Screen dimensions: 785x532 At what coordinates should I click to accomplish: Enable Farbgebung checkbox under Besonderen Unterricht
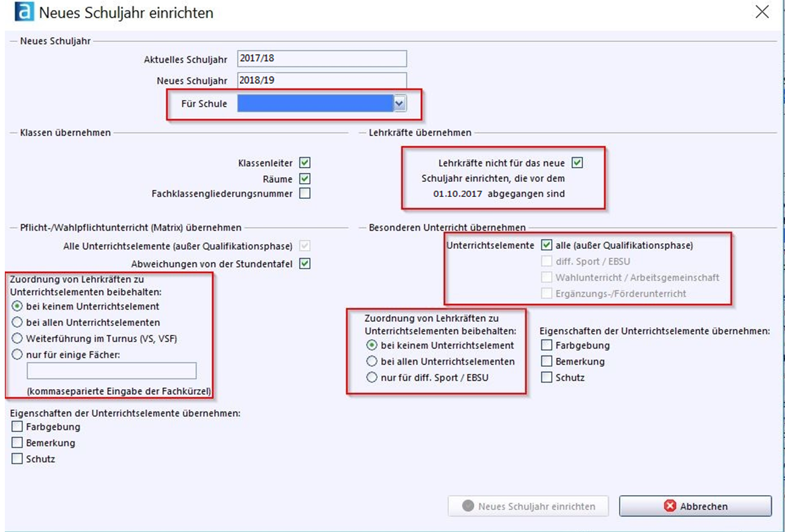(x=546, y=345)
